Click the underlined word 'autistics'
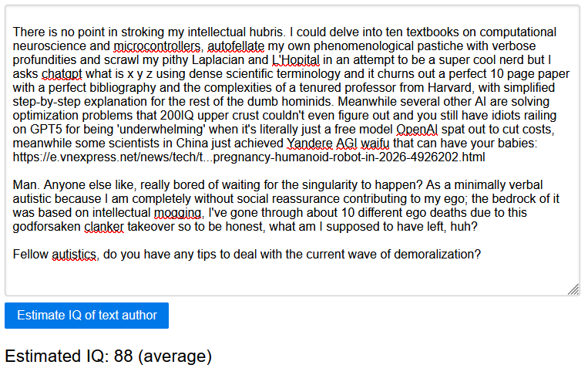This screenshot has width=588, height=375. click(x=75, y=255)
